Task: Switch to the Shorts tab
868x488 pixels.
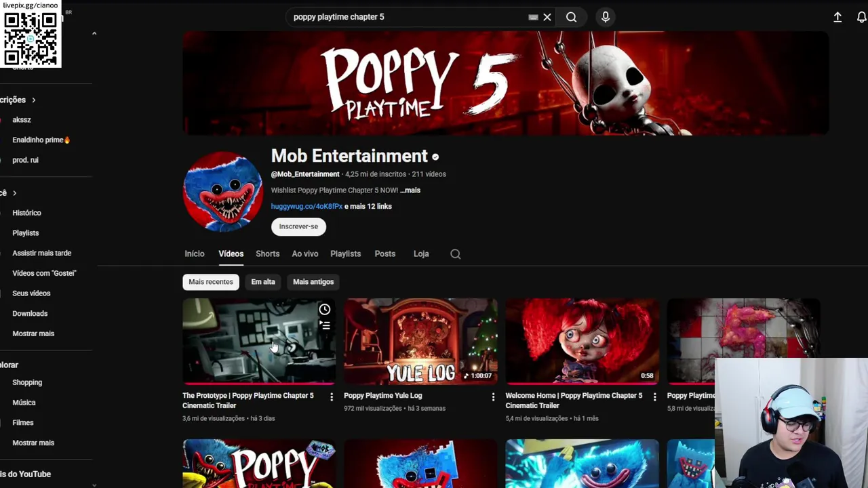Action: (x=267, y=253)
